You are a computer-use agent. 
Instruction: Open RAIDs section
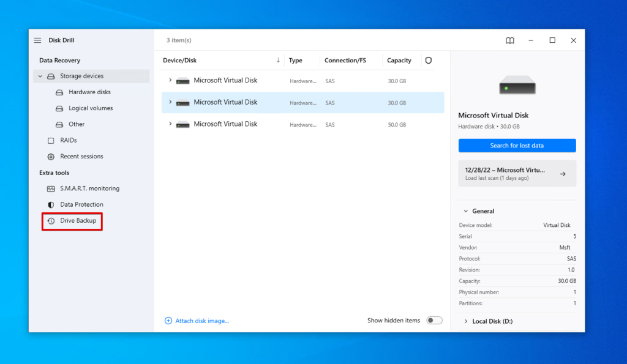point(69,140)
